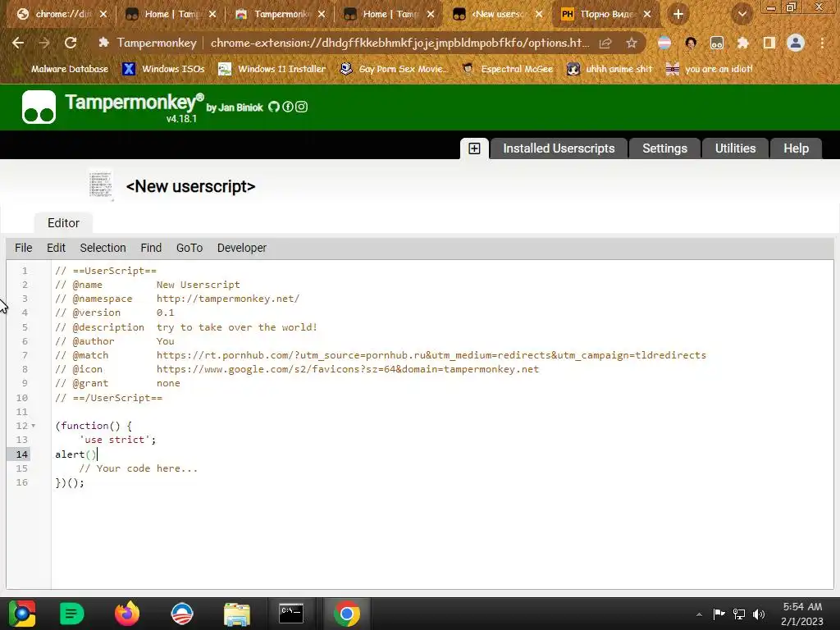This screenshot has height=630, width=840.
Task: Open the Tampermonkey extension toolbar icon
Action: [717, 43]
